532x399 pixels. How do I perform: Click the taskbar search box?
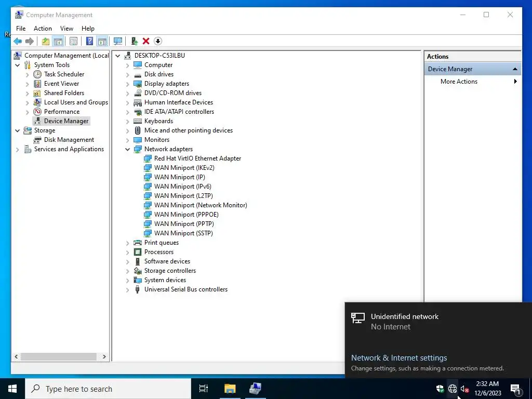108,389
